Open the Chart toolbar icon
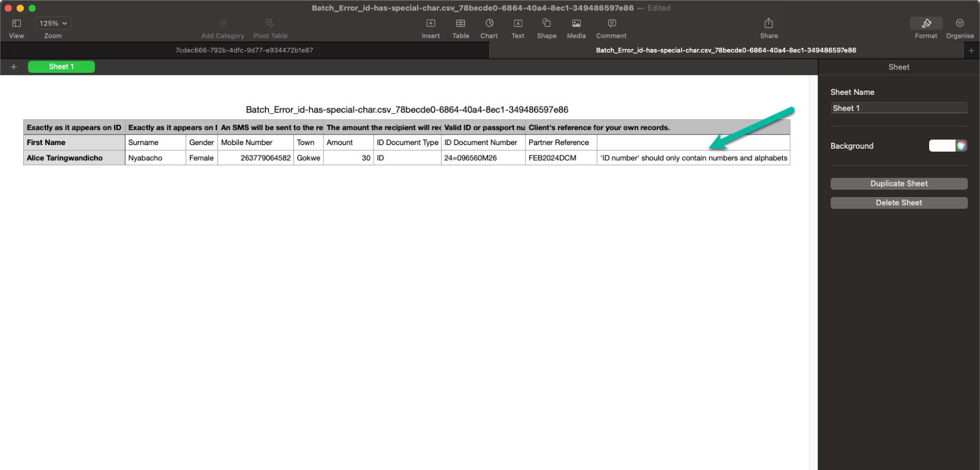The image size is (980, 470). (489, 23)
